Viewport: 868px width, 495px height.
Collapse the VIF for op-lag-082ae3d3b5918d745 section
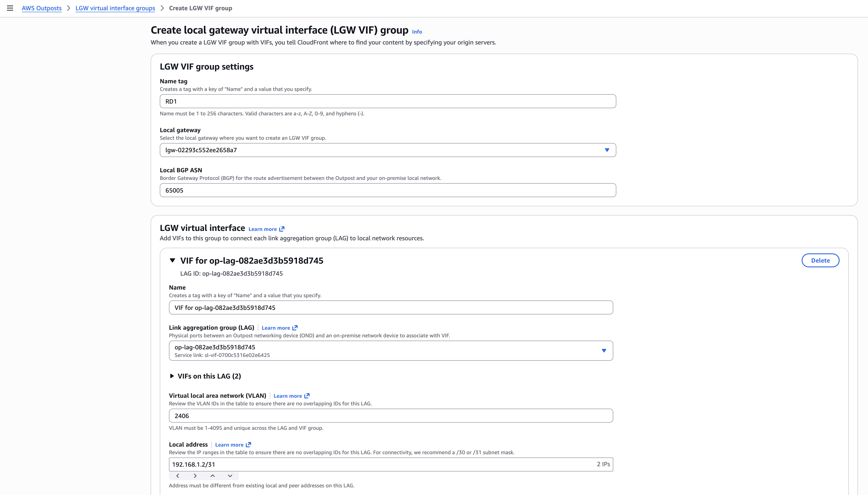click(x=173, y=260)
